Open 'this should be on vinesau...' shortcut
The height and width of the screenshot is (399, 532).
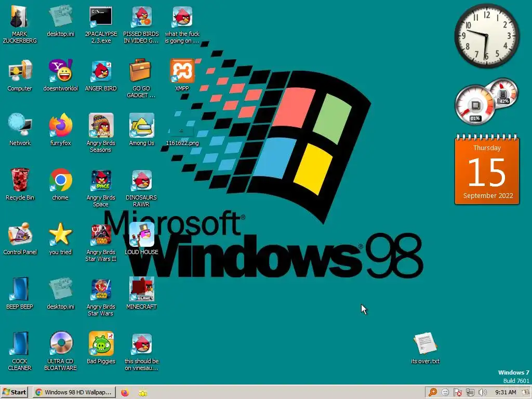point(141,343)
